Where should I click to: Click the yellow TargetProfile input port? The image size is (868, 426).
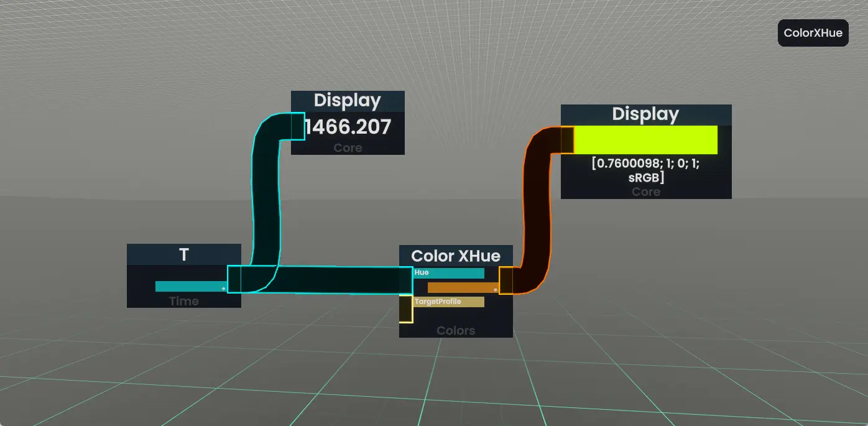[x=405, y=309]
